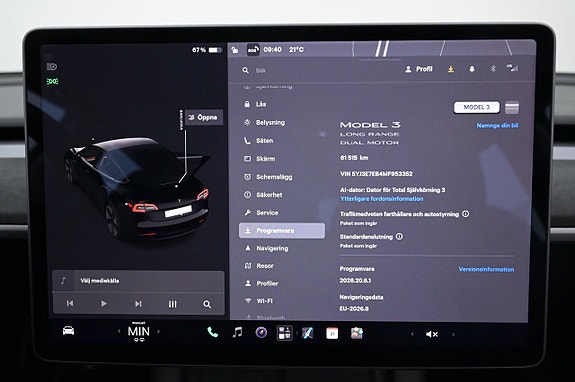This screenshot has width=575, height=382.
Task: Click the Namnge din bil link
Action: 497,125
